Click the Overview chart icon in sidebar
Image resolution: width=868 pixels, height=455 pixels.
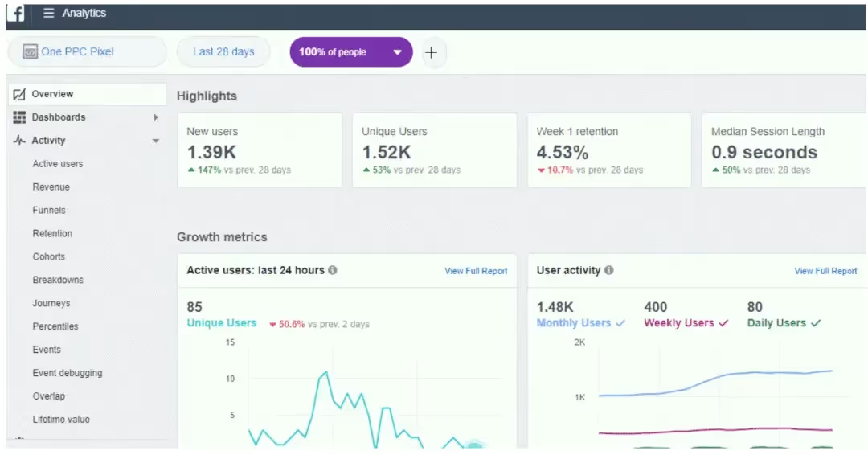[x=20, y=94]
